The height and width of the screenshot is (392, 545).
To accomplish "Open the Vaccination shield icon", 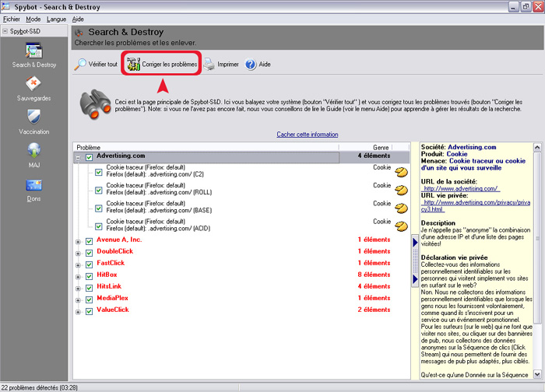I will click(x=33, y=117).
